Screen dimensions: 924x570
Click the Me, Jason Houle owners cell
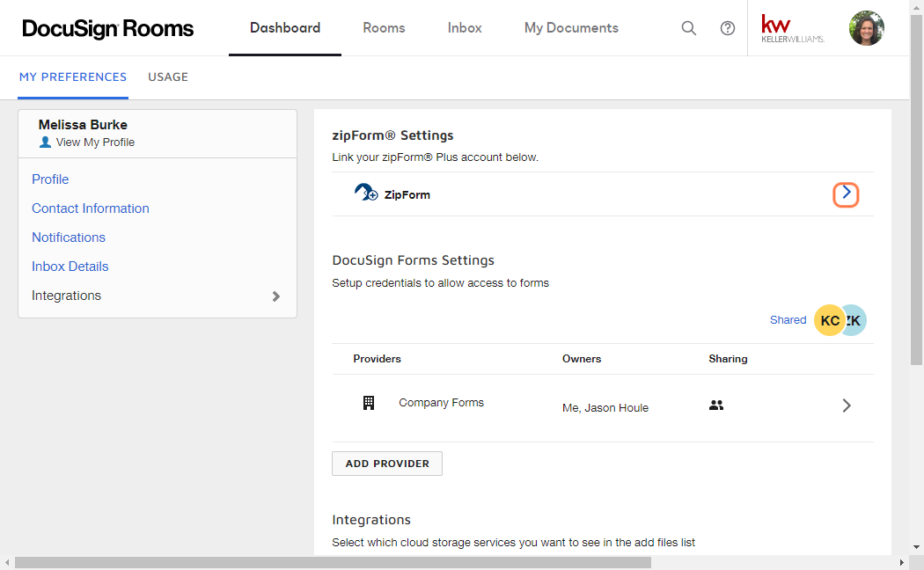point(605,407)
